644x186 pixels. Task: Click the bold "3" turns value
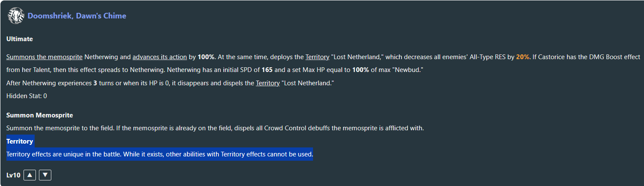95,83
